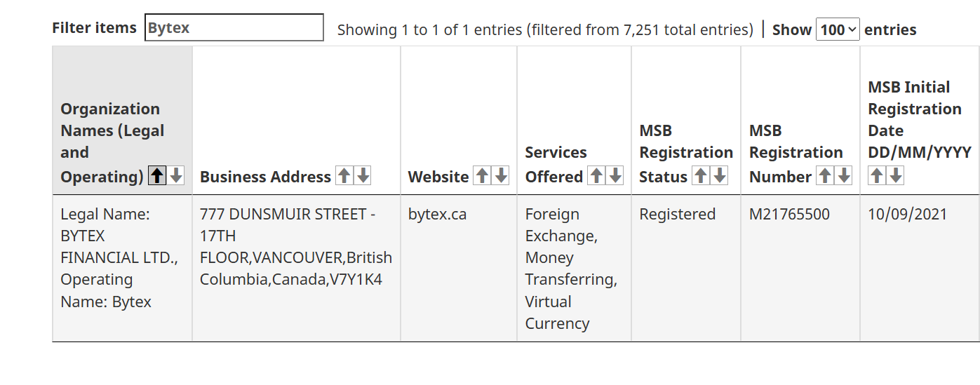
Task: Sort Business Address descending
Action: tap(363, 176)
